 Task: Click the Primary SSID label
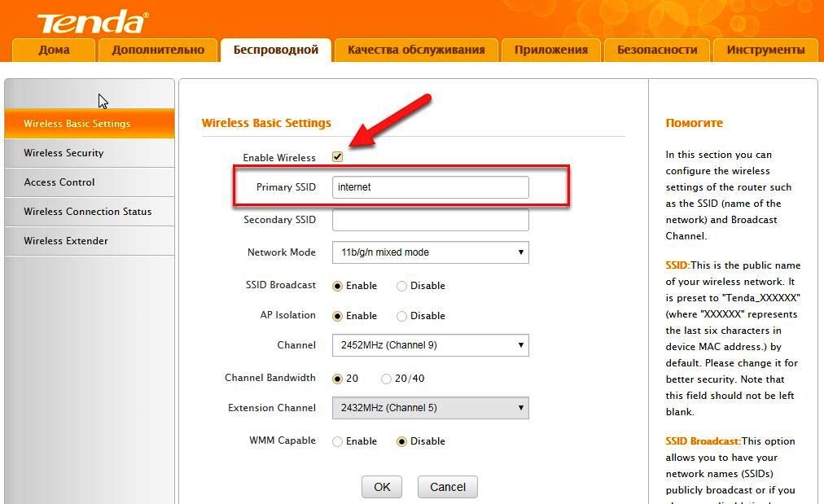(x=286, y=187)
